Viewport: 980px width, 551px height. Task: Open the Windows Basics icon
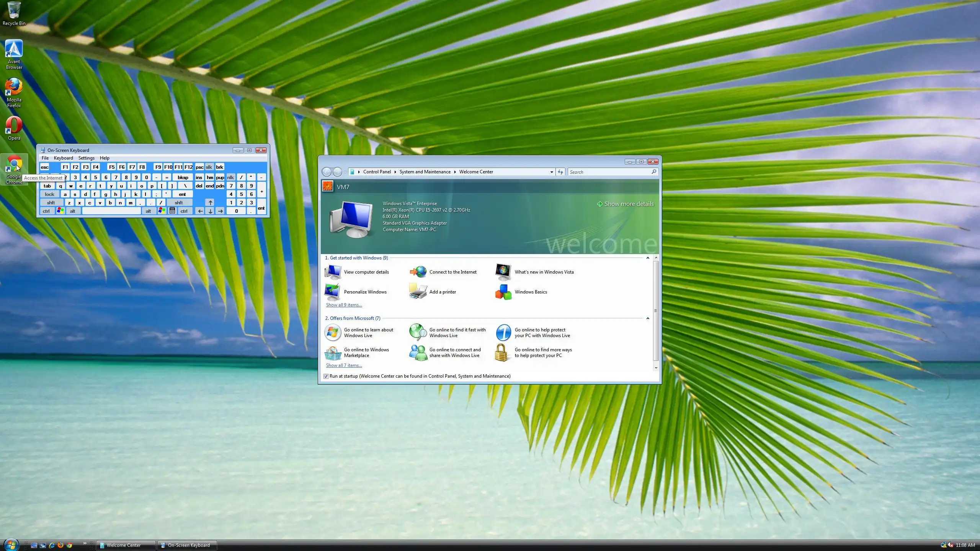pos(503,292)
